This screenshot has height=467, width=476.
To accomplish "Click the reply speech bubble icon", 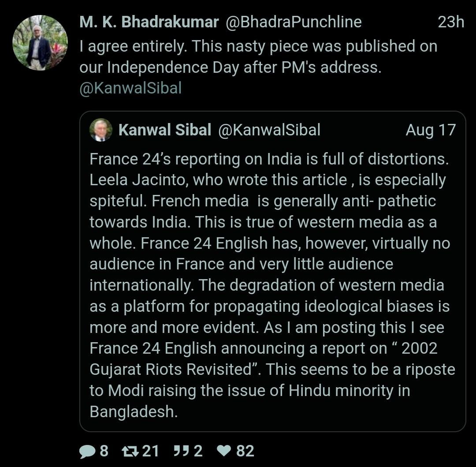I will pyautogui.click(x=88, y=451).
